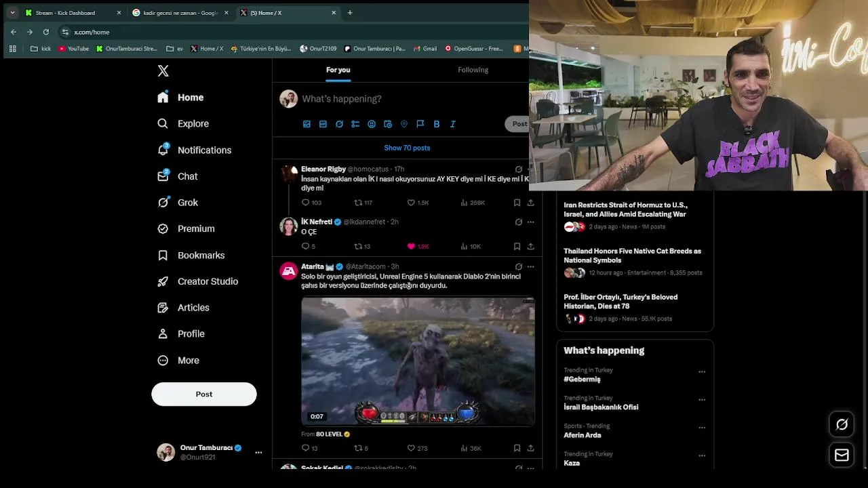Reply to İK Nefreti's post
This screenshot has height=488, width=868.
pyautogui.click(x=309, y=246)
